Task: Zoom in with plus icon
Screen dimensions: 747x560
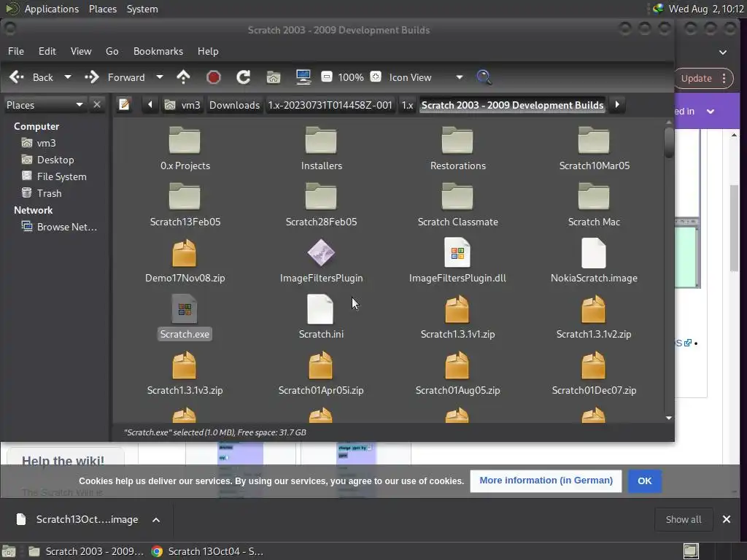Action: point(376,77)
